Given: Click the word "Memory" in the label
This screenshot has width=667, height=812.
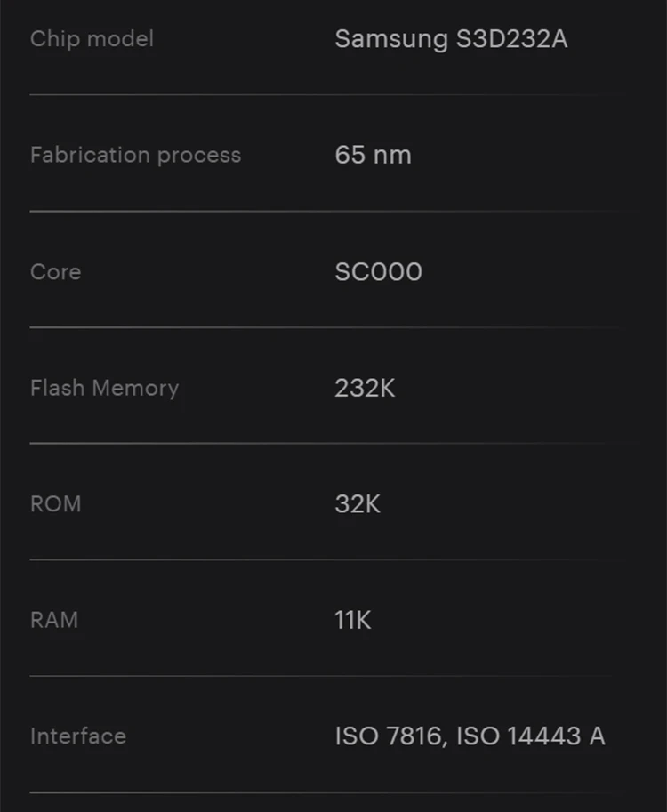Looking at the screenshot, I should pos(135,389).
